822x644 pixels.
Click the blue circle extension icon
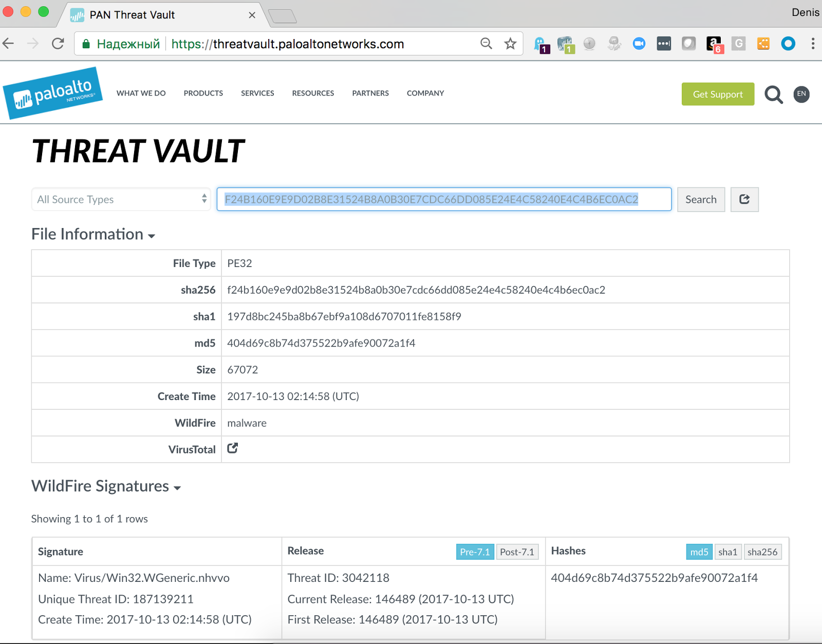[788, 44]
